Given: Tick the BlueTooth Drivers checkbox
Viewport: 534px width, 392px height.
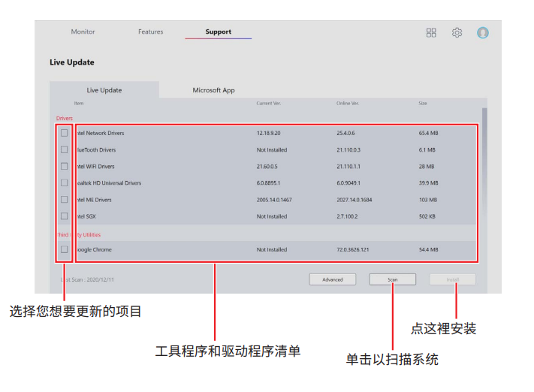Looking at the screenshot, I should point(64,149).
